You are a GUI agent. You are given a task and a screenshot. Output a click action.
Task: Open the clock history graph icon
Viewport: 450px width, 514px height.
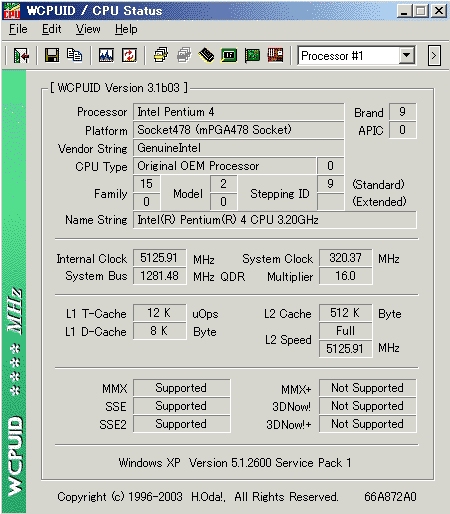click(x=106, y=55)
